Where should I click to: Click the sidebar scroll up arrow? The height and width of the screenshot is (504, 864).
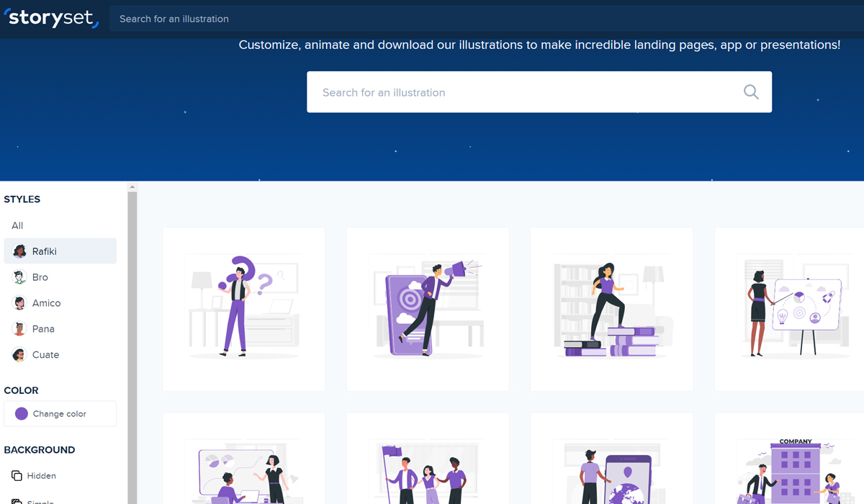click(x=132, y=187)
